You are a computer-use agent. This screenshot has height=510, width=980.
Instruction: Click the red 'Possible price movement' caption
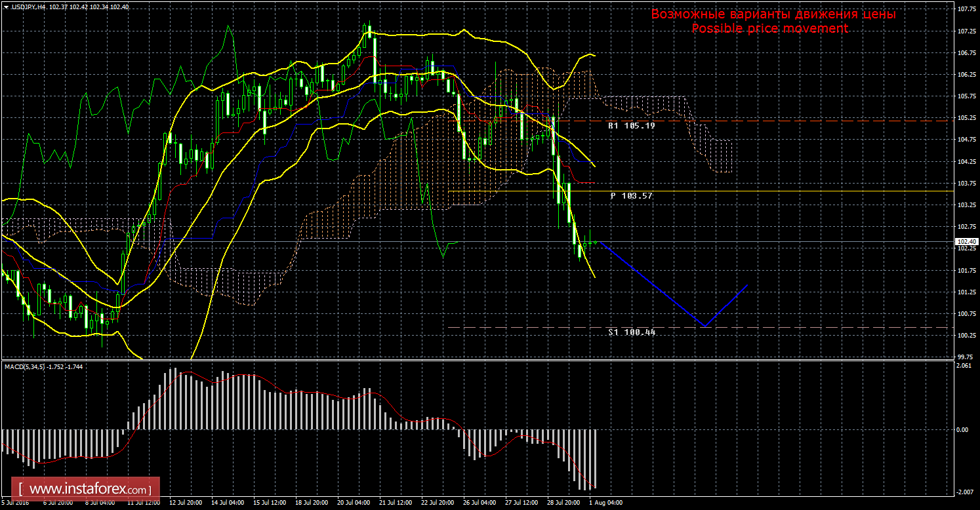point(769,28)
